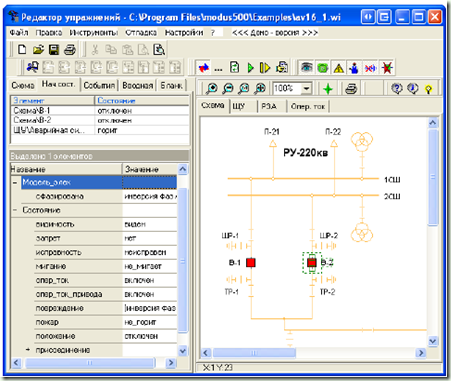Print via the top toolbar printer icon
The width and height of the screenshot is (451, 381).
(70, 50)
